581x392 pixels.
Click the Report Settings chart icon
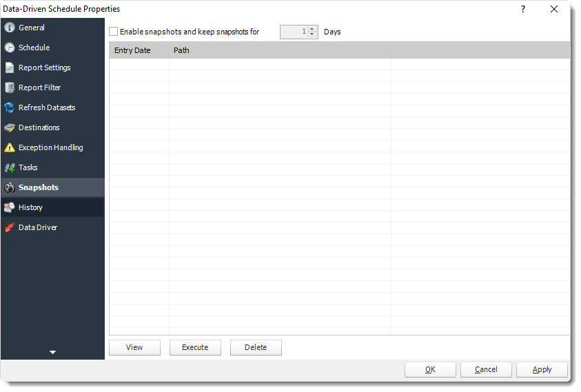10,68
